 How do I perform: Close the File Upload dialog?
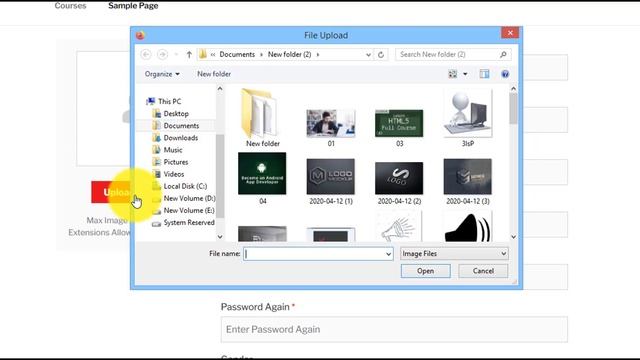(x=510, y=33)
